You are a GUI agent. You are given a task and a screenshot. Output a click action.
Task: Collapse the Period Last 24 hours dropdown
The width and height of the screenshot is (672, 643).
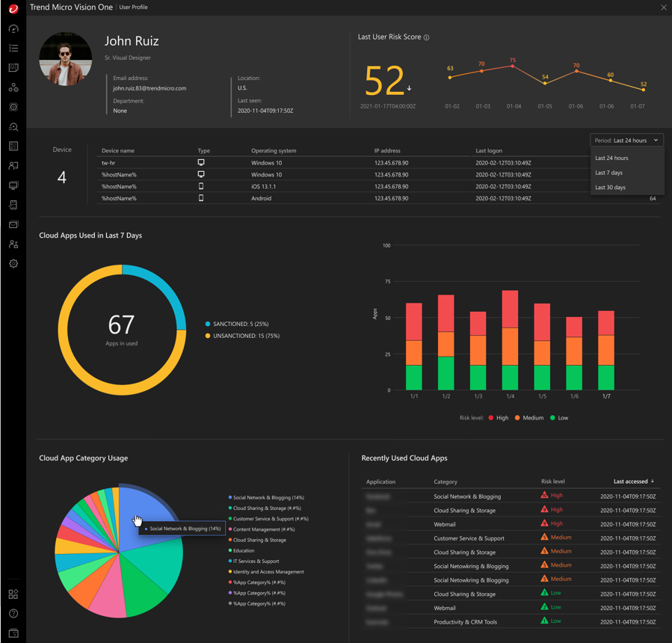(626, 140)
